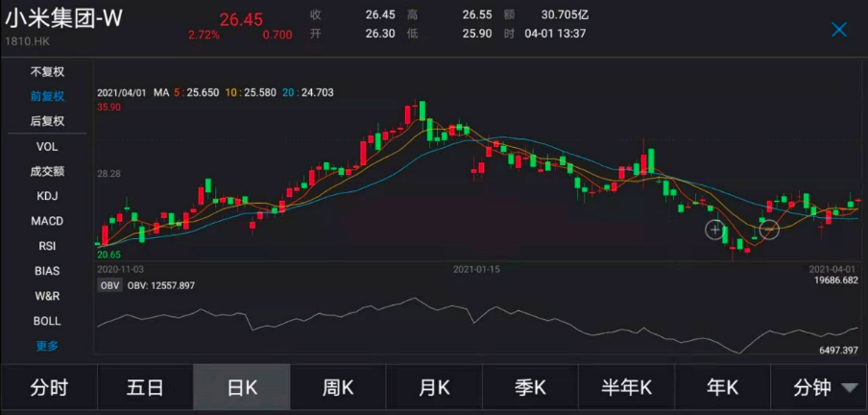Screen dimensions: 868x415
Task: Switch to the 分时 intraday tab
Action: click(x=49, y=388)
